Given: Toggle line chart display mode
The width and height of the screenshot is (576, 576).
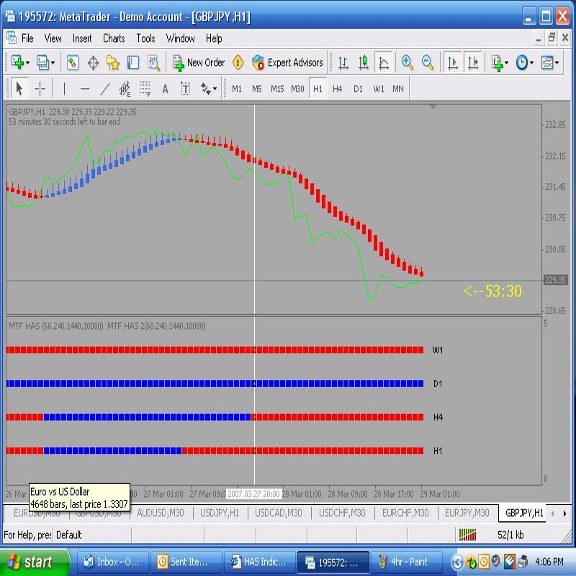Looking at the screenshot, I should pyautogui.click(x=384, y=62).
